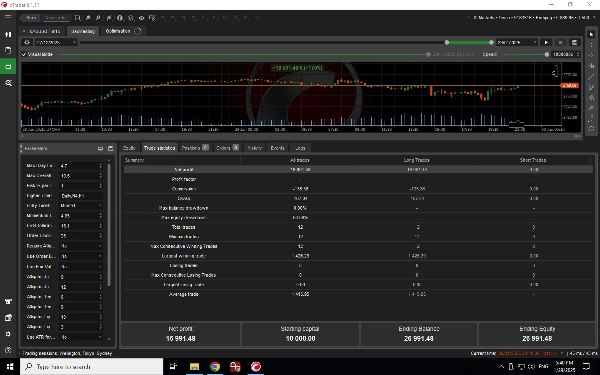Open the Trade section in left sidebar
This screenshot has width=600, height=375.
pyautogui.click(x=8, y=34)
